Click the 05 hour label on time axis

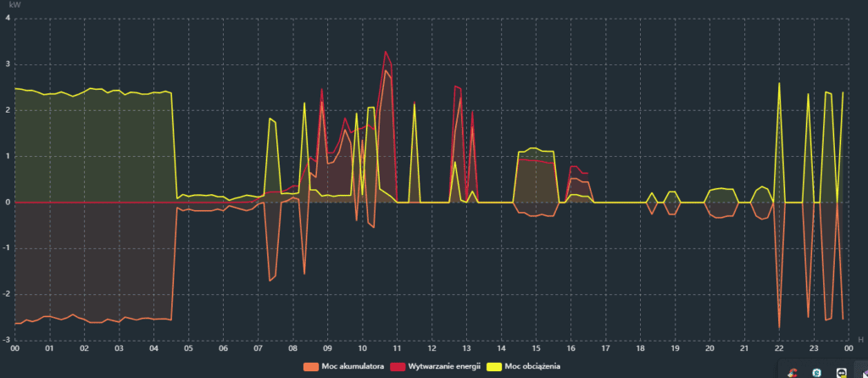188,348
